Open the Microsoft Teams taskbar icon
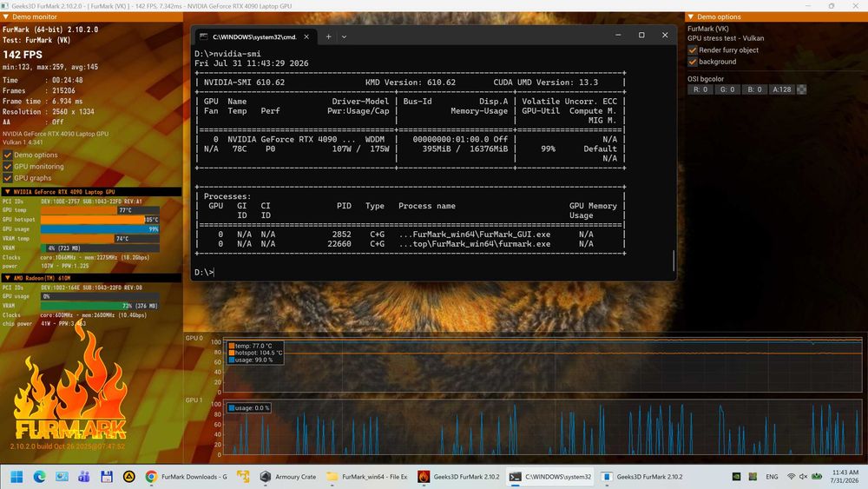This screenshot has width=868, height=489. click(83, 476)
